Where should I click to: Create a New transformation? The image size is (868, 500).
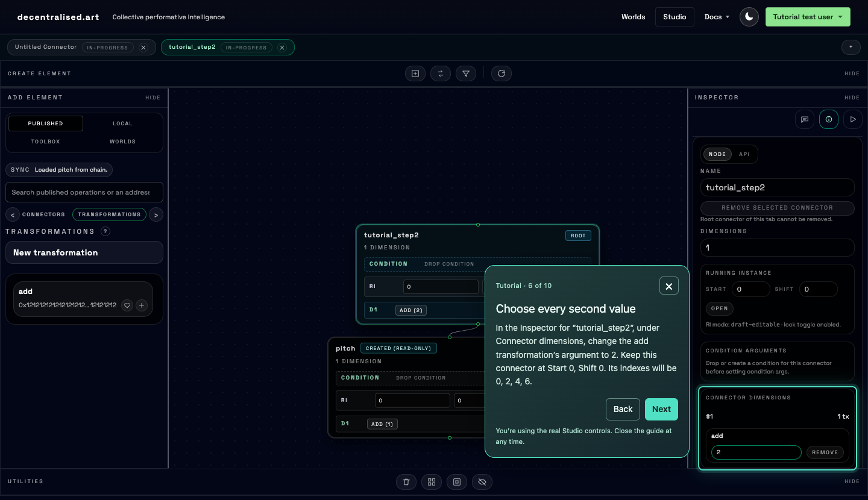tap(84, 252)
